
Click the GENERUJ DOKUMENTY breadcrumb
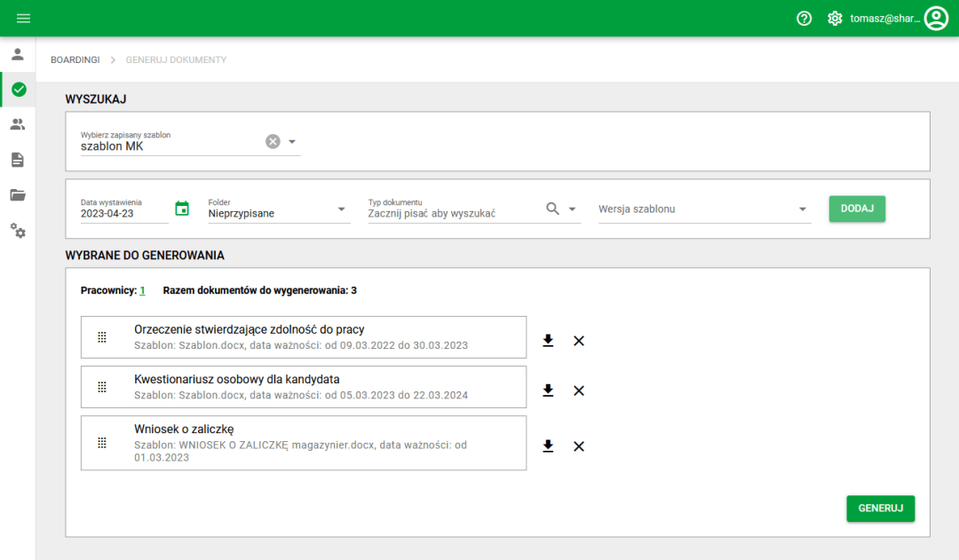pos(176,60)
